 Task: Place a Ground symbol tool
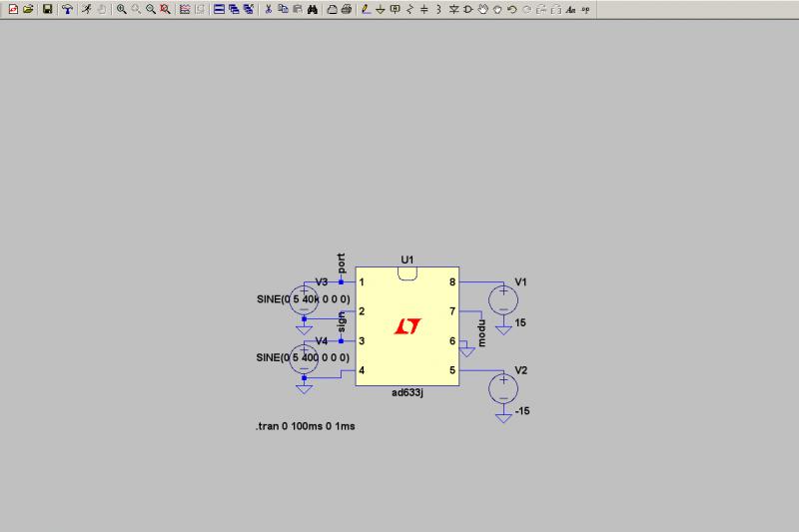[x=381, y=9]
